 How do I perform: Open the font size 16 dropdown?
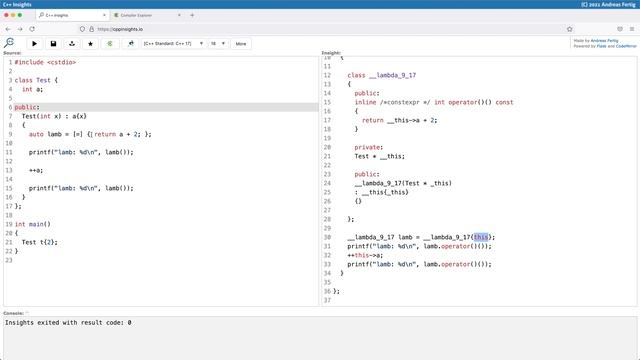tap(218, 44)
